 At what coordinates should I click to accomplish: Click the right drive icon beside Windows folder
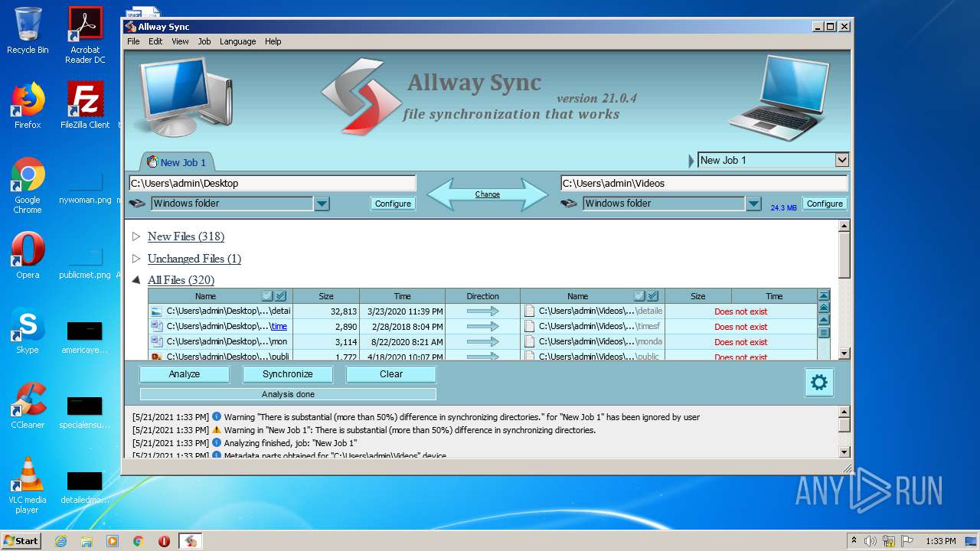(x=569, y=204)
